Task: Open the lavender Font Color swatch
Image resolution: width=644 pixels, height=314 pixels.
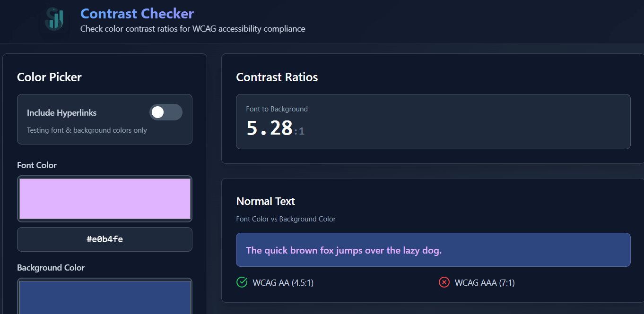Action: click(x=104, y=199)
